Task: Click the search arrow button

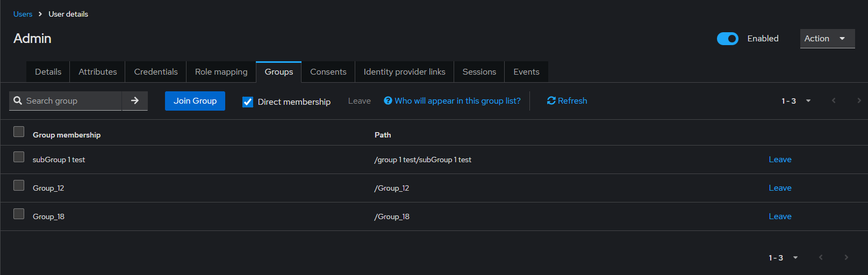Action: [x=135, y=100]
